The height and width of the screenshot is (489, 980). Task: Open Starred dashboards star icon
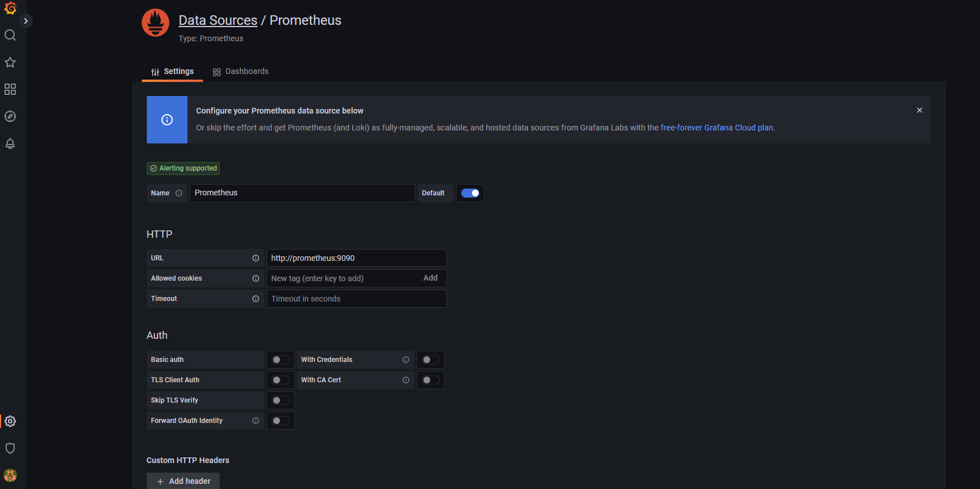tap(10, 62)
